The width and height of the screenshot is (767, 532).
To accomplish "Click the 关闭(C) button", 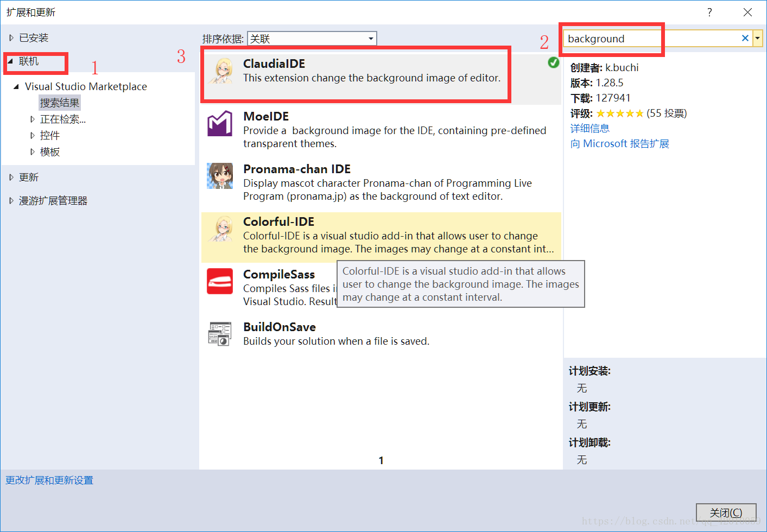I will point(726,512).
